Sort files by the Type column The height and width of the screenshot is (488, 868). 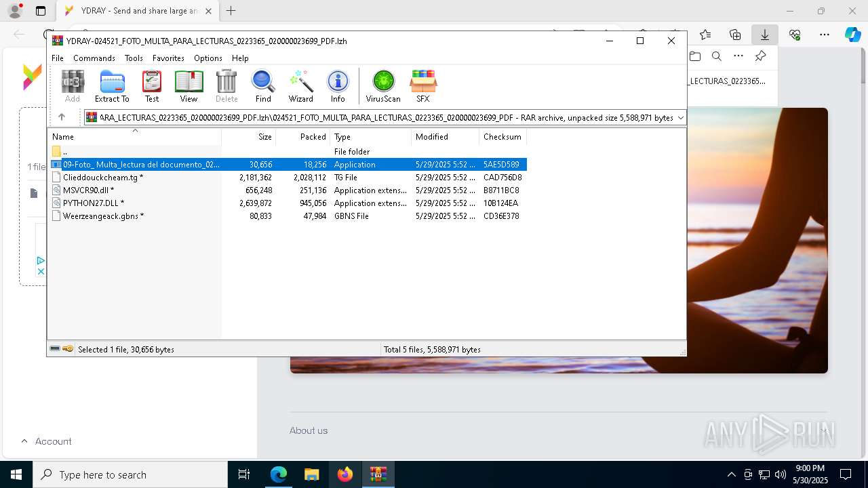[370, 137]
